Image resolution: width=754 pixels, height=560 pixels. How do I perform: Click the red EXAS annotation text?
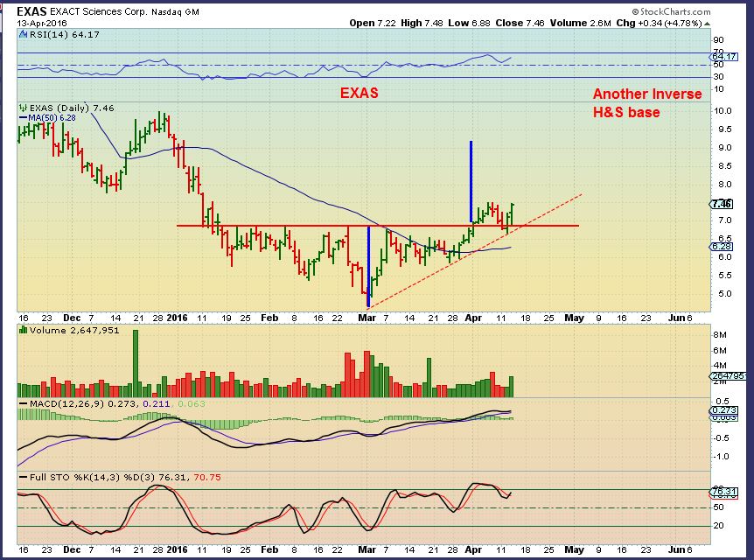(x=360, y=93)
